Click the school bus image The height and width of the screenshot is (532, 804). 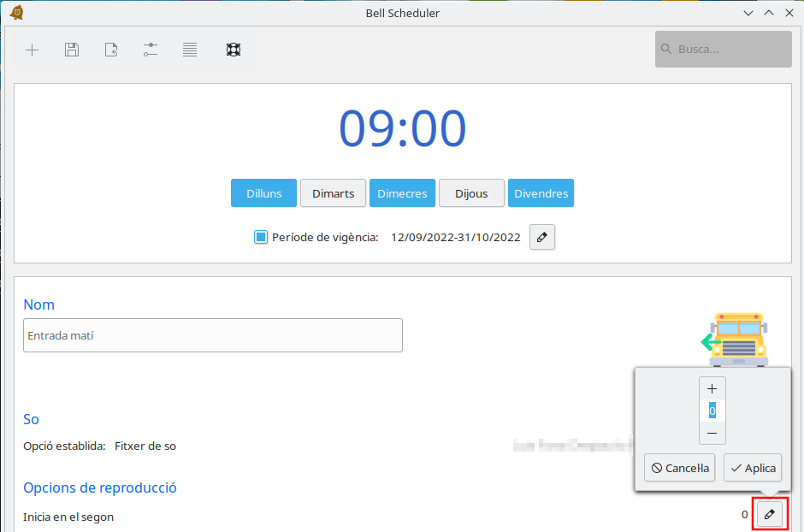point(736,339)
